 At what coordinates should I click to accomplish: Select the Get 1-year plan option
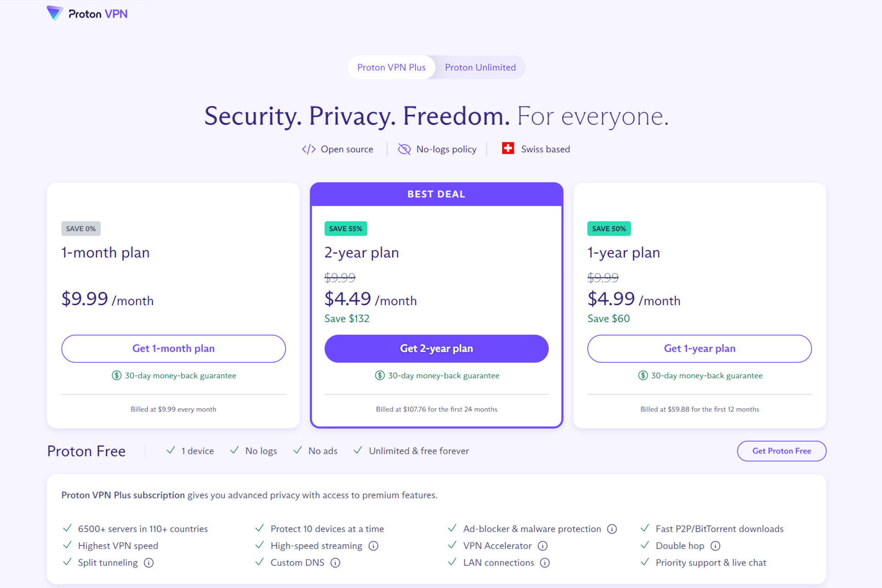(x=699, y=348)
